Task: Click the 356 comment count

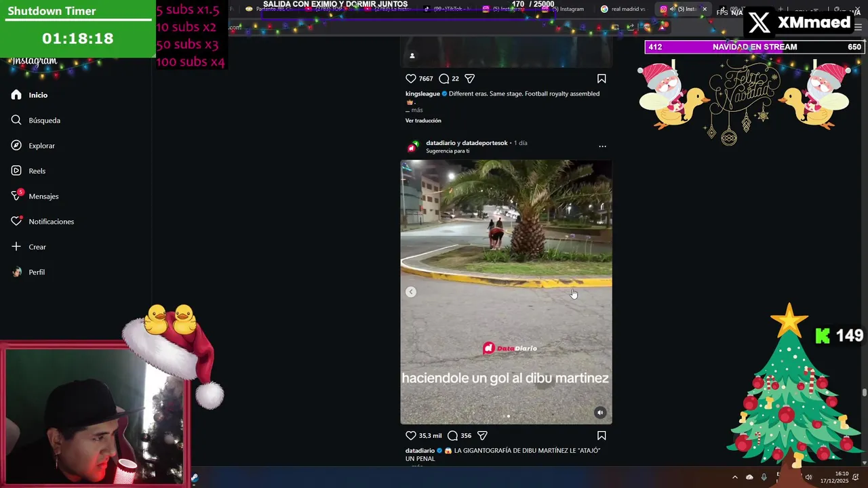Action: tap(466, 436)
